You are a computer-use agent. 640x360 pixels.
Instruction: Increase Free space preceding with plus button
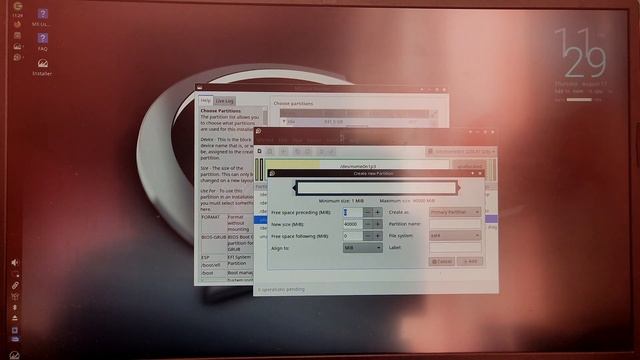click(378, 212)
